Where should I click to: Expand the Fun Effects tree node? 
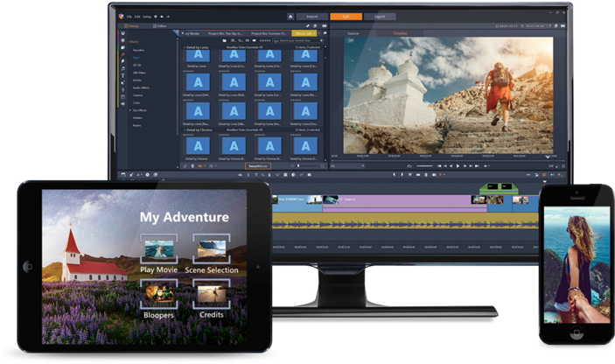point(130,110)
